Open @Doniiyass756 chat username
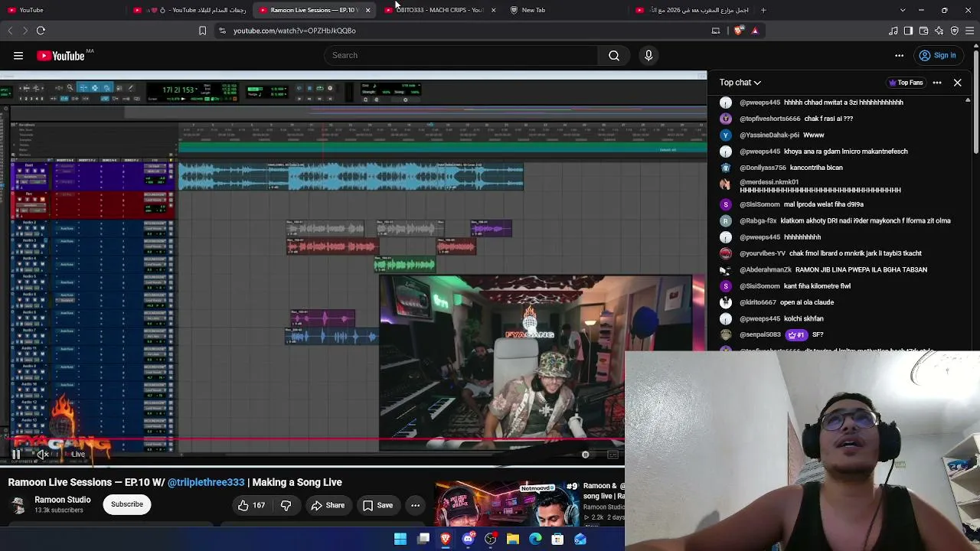The image size is (980, 551). click(763, 168)
